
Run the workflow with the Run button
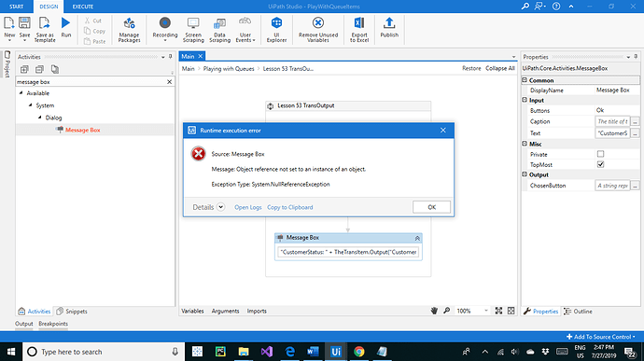(66, 27)
